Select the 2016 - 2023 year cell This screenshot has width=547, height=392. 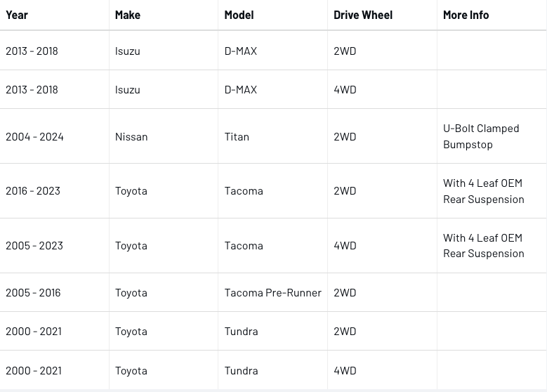pos(33,190)
